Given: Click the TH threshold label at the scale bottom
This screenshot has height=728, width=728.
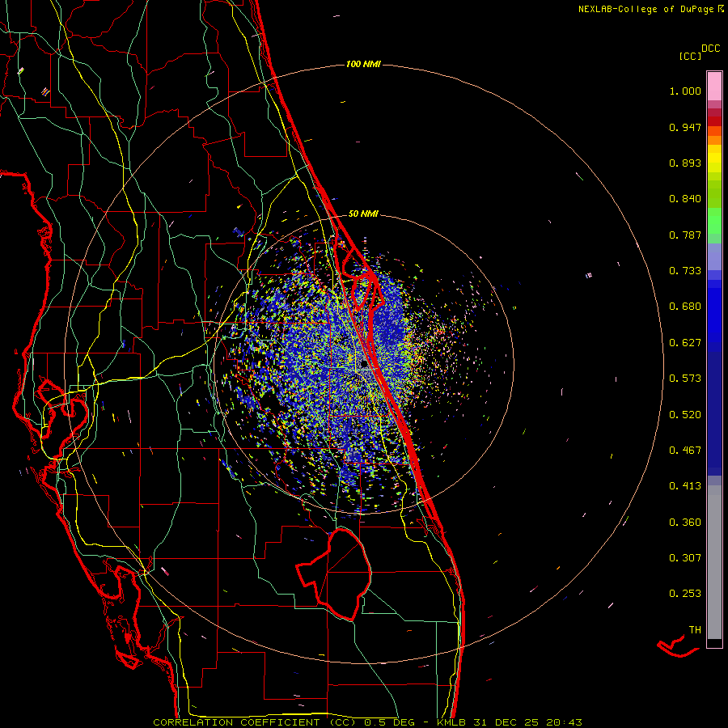Looking at the screenshot, I should 695,630.
